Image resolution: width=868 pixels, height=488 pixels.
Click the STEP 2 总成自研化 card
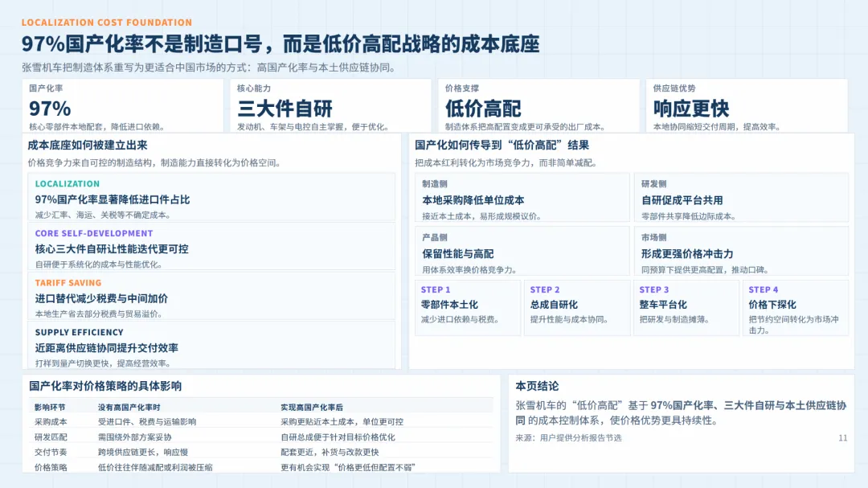point(575,307)
